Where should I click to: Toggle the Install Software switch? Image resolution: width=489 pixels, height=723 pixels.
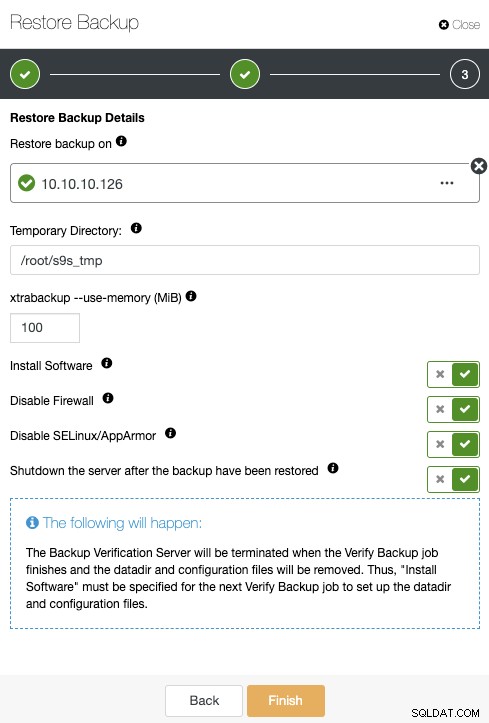click(x=453, y=374)
